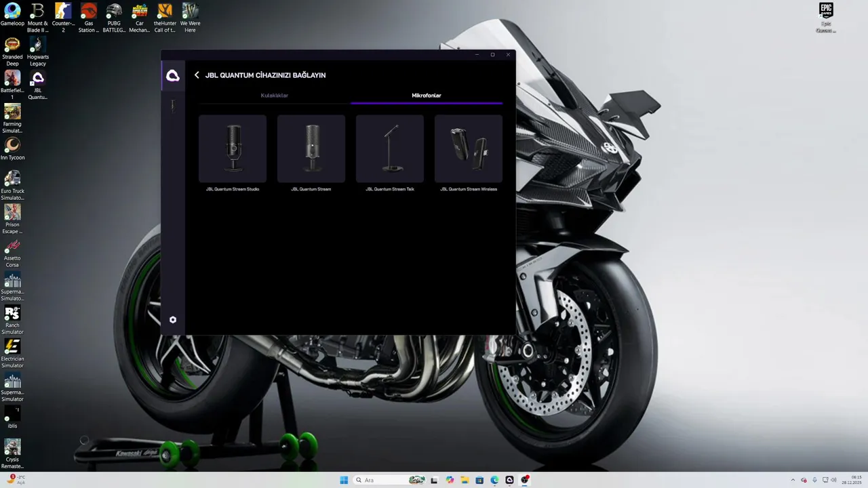Maximize the JBL Quantum window
Viewport: 868px width, 488px height.
click(x=492, y=55)
